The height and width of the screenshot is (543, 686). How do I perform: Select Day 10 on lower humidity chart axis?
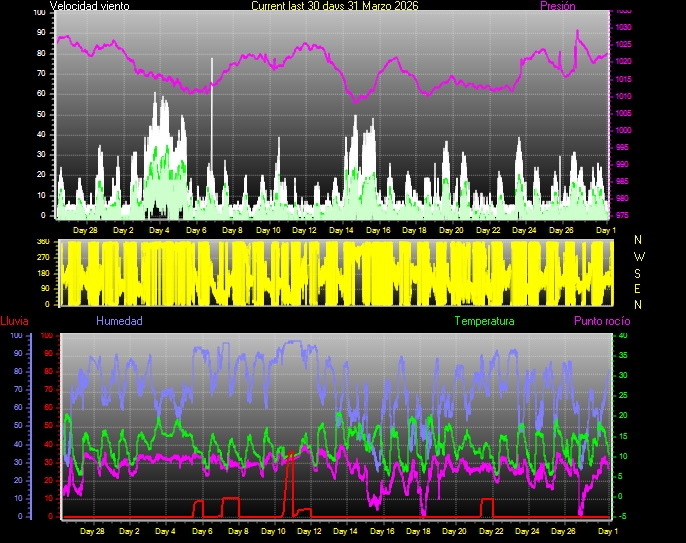click(270, 531)
